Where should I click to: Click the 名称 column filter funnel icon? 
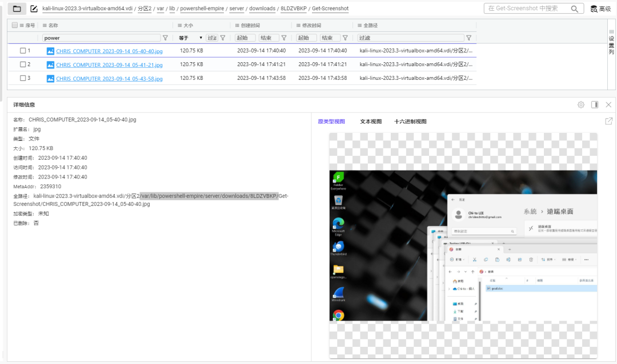(165, 38)
